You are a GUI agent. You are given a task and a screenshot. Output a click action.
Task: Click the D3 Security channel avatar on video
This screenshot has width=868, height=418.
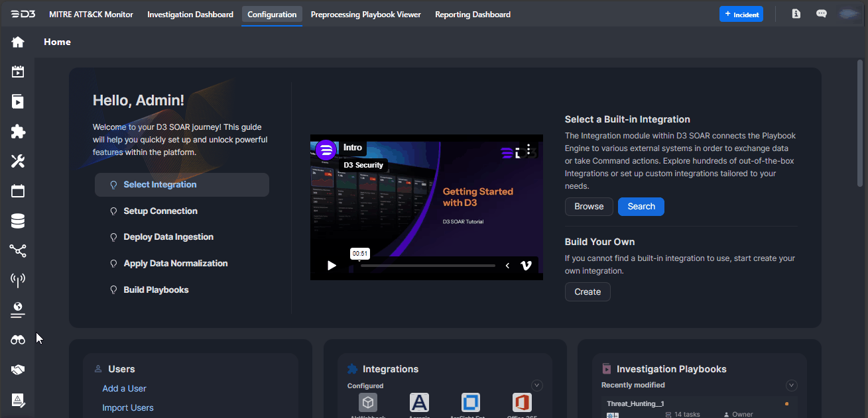pos(326,151)
